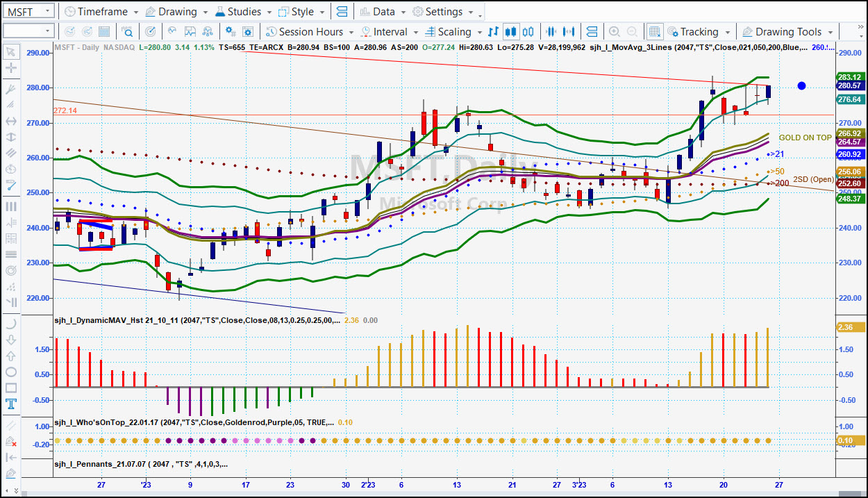This screenshot has width=868, height=498.
Task: Open the Interval dropdown
Action: coord(390,32)
